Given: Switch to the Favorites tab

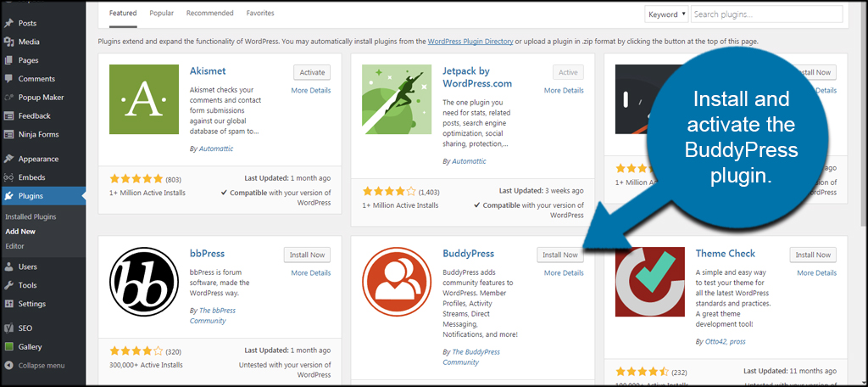Looking at the screenshot, I should [x=260, y=14].
